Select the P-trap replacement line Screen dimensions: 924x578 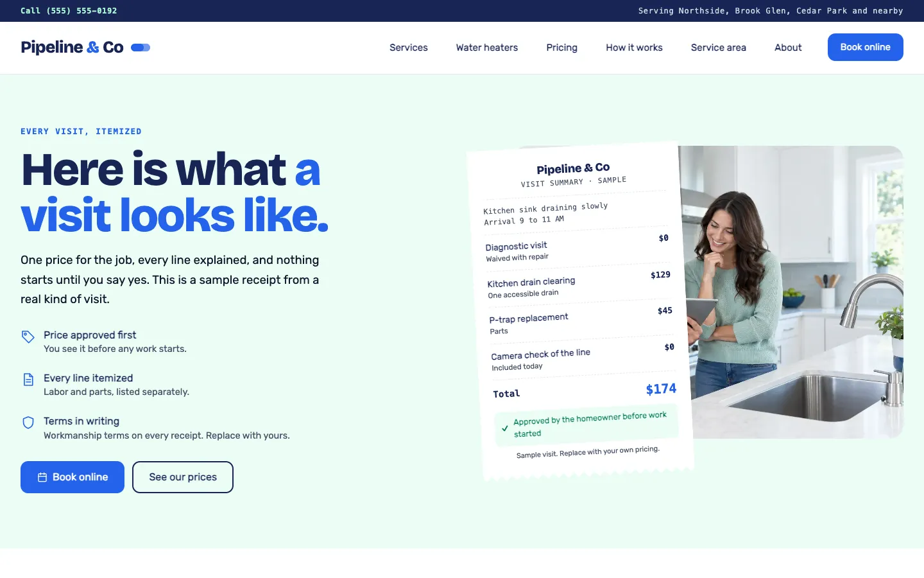point(581,320)
